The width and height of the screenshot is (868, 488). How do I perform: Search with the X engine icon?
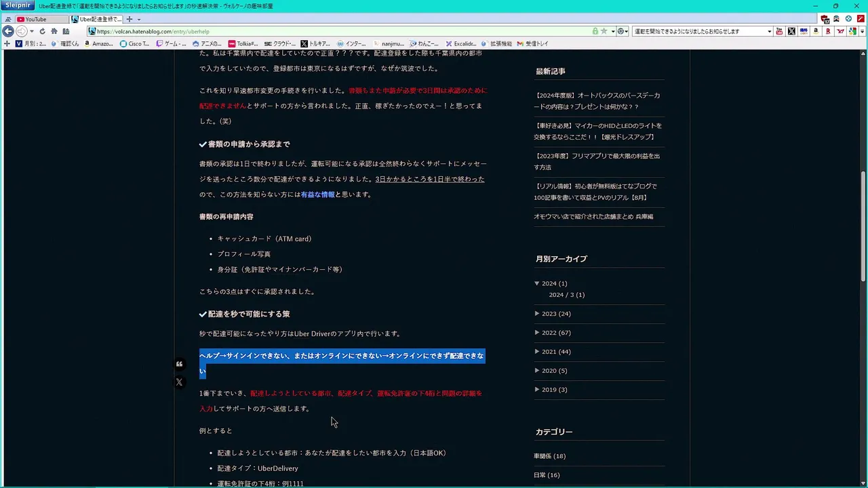click(791, 31)
